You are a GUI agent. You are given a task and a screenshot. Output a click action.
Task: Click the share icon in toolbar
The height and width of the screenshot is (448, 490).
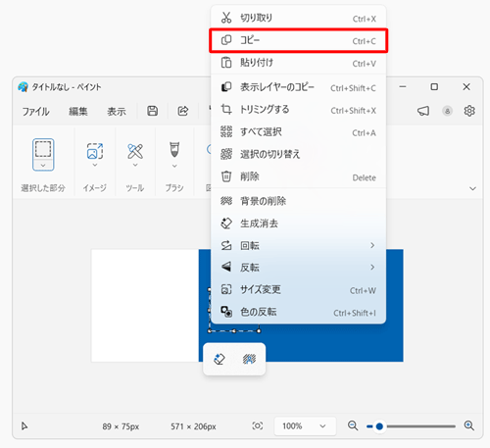point(183,111)
